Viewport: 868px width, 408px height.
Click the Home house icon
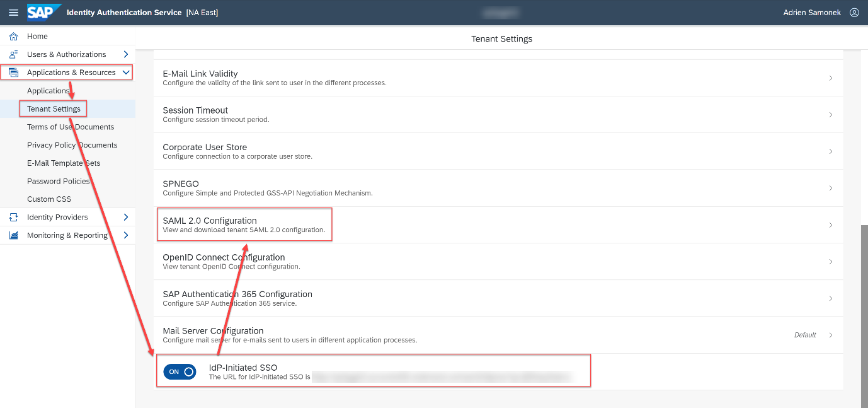pyautogui.click(x=13, y=37)
